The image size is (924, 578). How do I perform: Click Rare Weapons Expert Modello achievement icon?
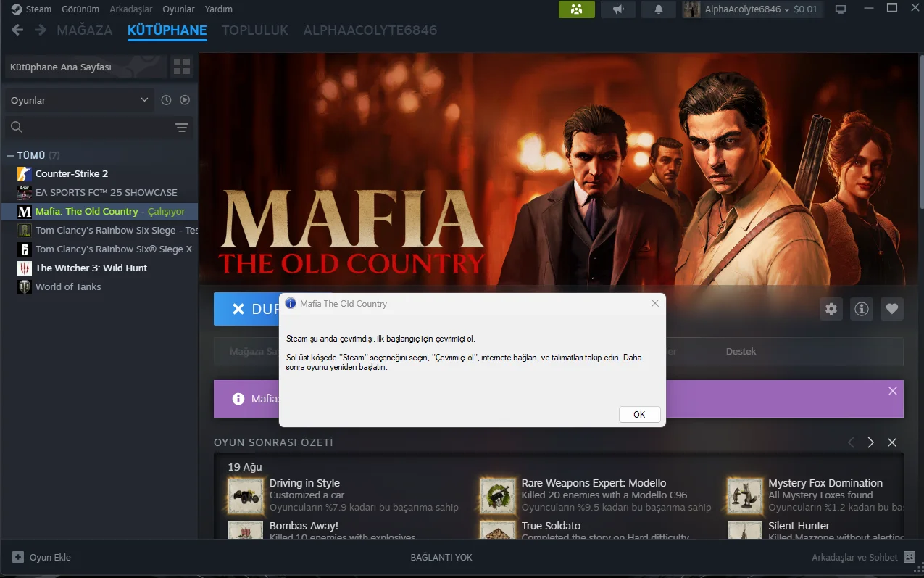498,495
